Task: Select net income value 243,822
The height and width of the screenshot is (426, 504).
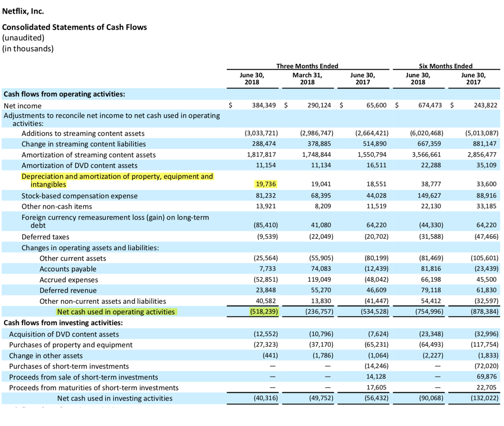Action: pos(485,105)
